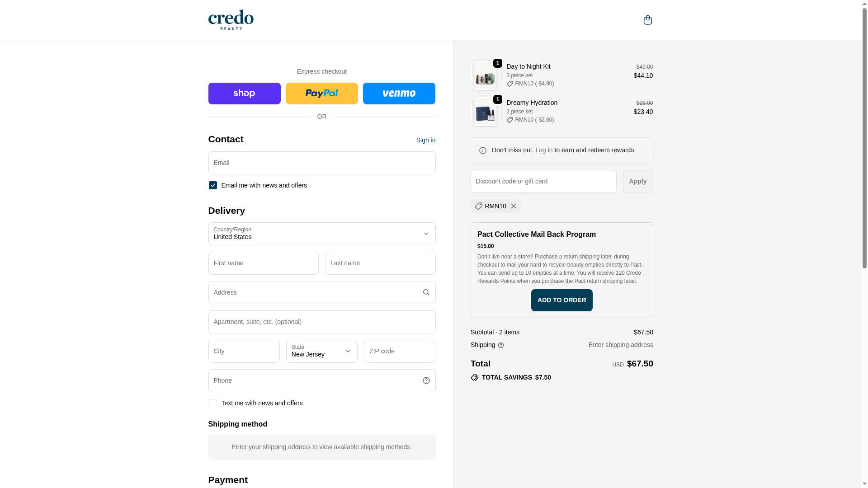The width and height of the screenshot is (868, 488).
Task: Expand the State dropdown
Action: click(321, 351)
